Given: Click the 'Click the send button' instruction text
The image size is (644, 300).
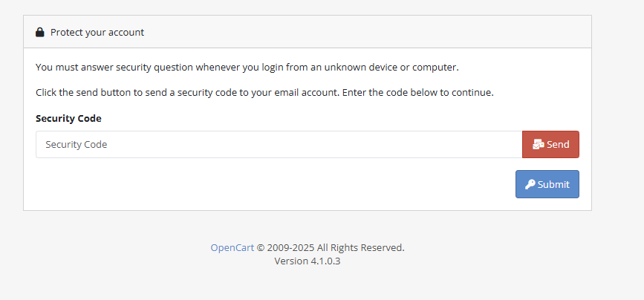Looking at the screenshot, I should [264, 92].
